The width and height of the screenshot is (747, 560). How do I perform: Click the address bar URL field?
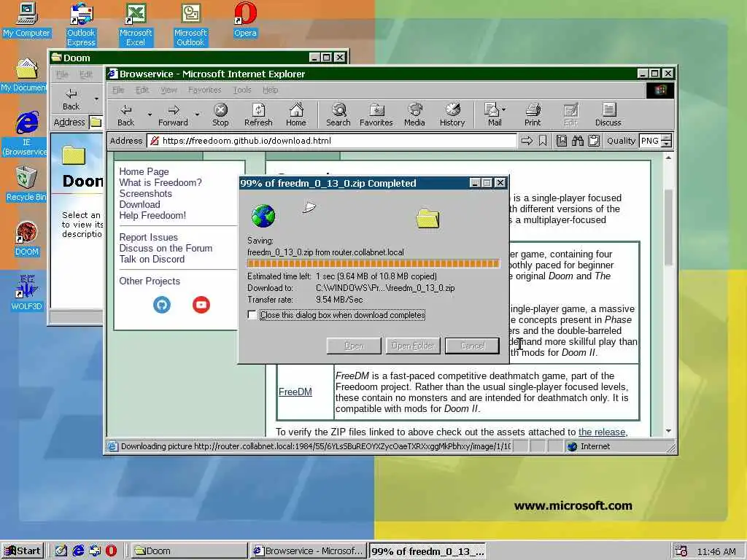332,141
